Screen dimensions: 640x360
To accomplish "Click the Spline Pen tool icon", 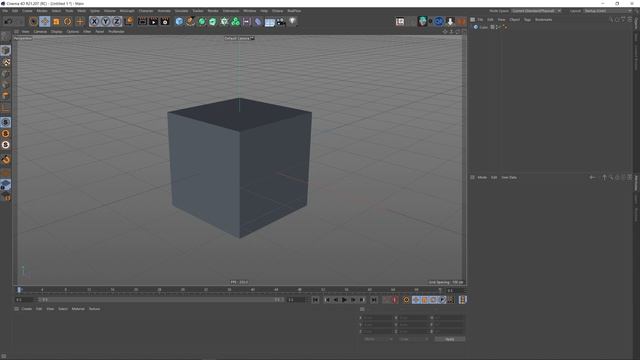I will 191,21.
